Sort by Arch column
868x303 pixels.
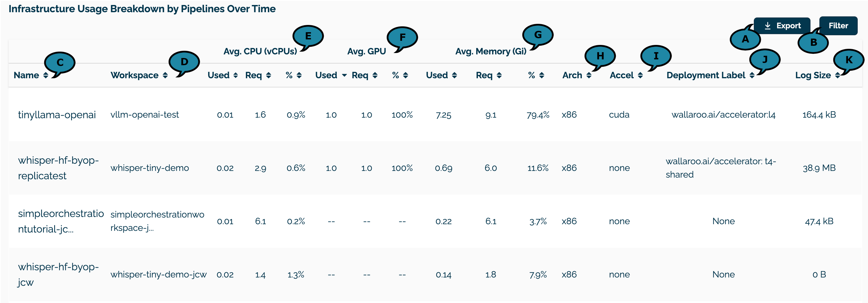pyautogui.click(x=589, y=75)
